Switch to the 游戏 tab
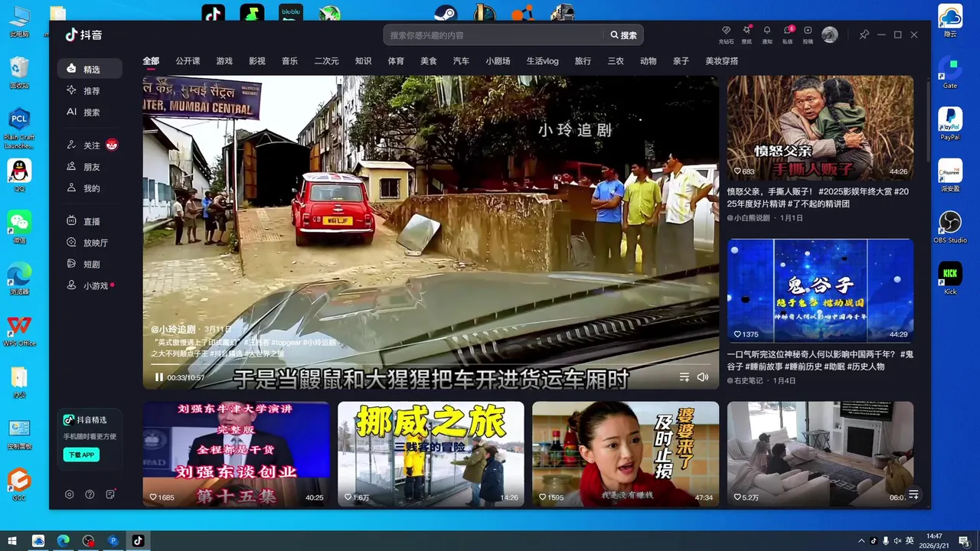980x551 pixels. click(x=224, y=61)
